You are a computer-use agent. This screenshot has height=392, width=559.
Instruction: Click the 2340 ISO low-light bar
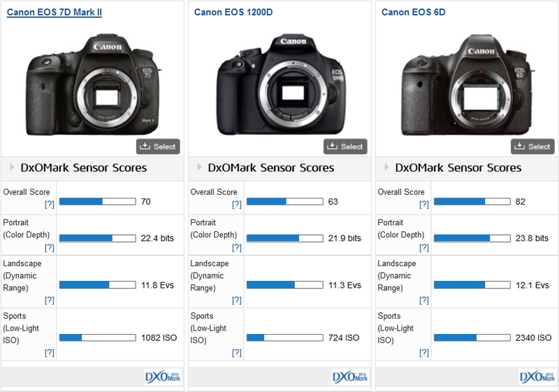(x=472, y=337)
